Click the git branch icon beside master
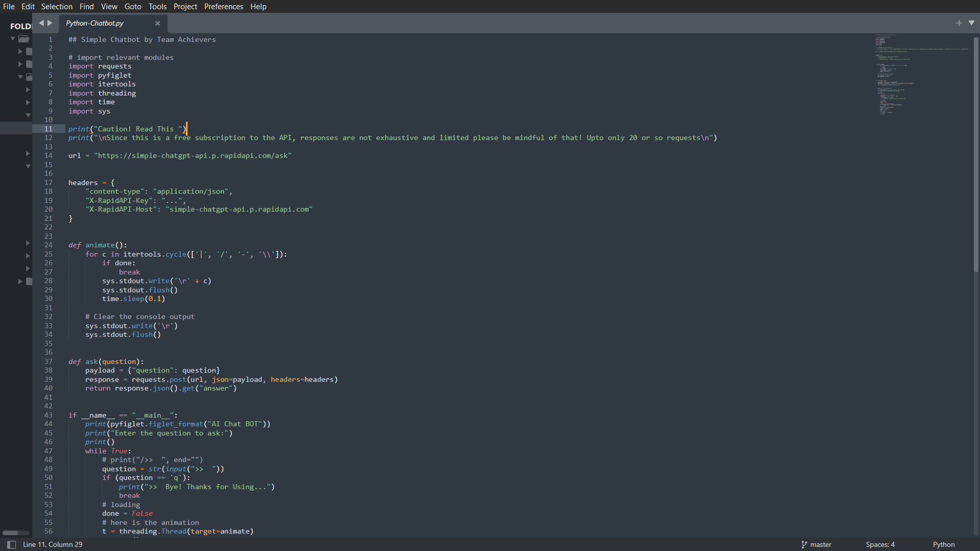980x551 pixels. click(x=804, y=544)
